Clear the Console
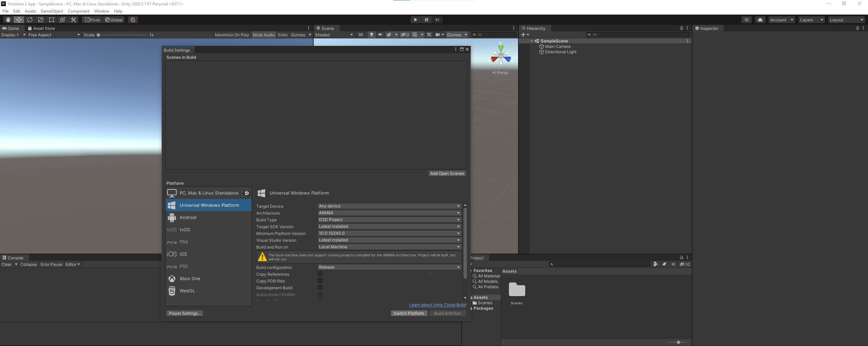The width and height of the screenshot is (868, 346). click(x=6, y=265)
